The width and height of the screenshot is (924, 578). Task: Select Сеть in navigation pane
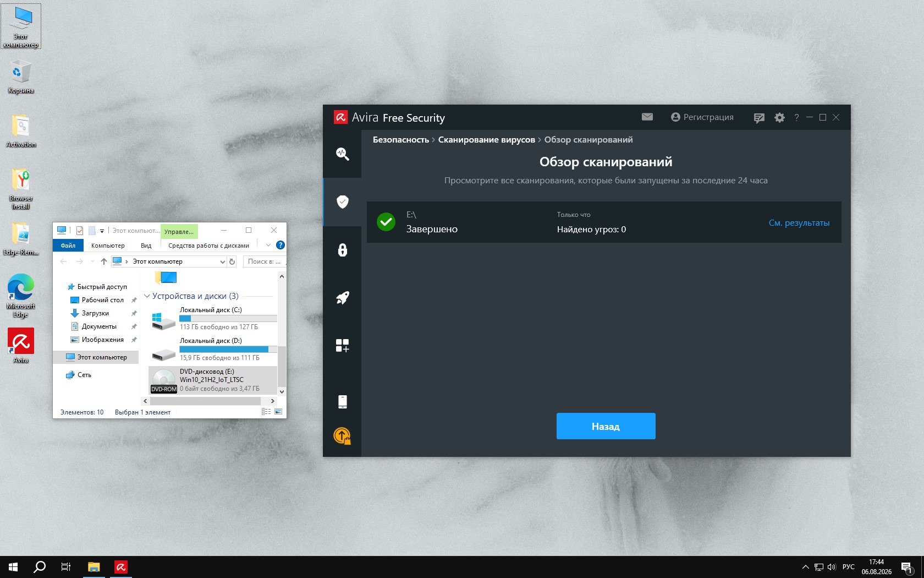(x=79, y=375)
